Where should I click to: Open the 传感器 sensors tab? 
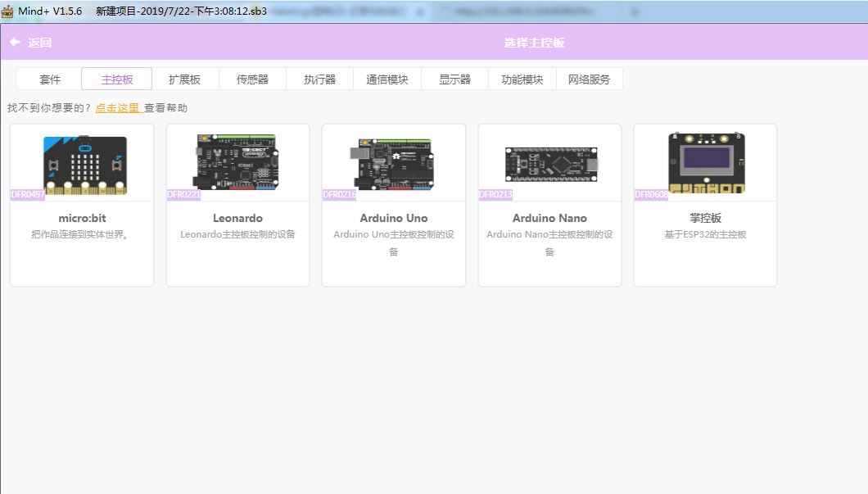[252, 79]
